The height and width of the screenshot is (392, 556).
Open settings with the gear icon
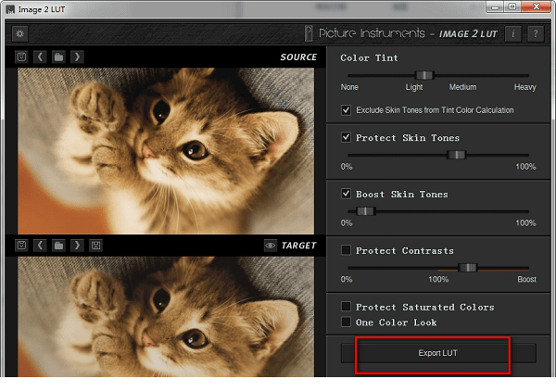[x=19, y=33]
